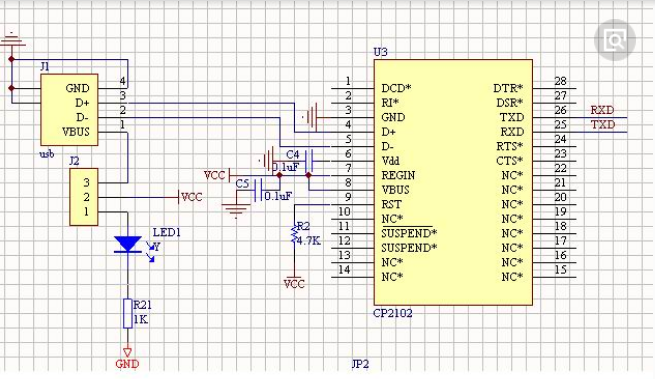This screenshot has width=655, height=379.
Task: Click the VCC port beside J2 pin 2
Action: [191, 197]
